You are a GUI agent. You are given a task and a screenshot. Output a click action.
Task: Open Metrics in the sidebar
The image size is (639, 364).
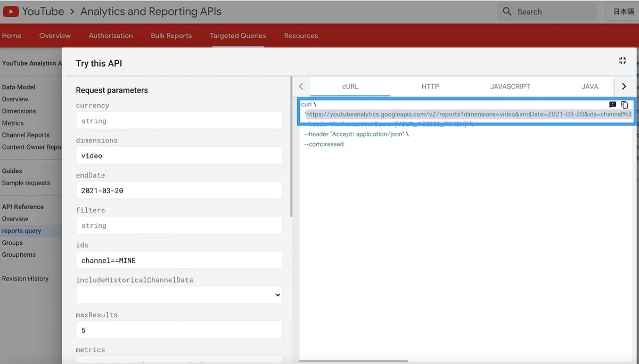point(13,123)
